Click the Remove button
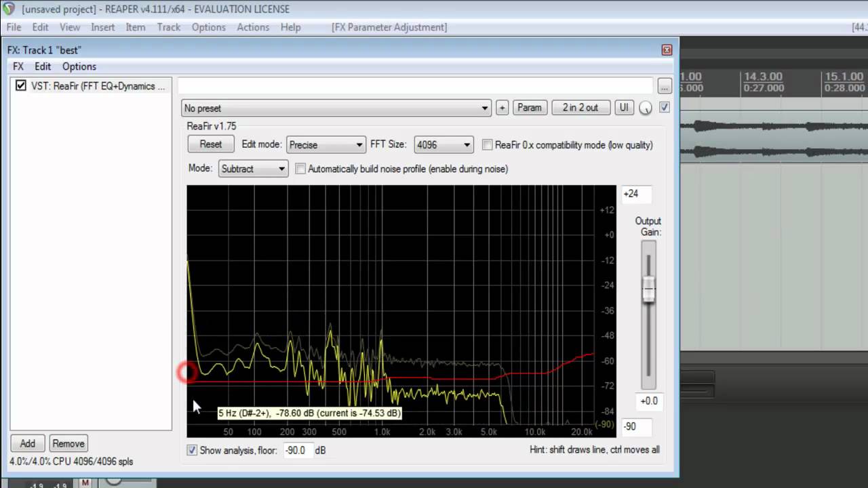868x488 pixels. pyautogui.click(x=68, y=443)
